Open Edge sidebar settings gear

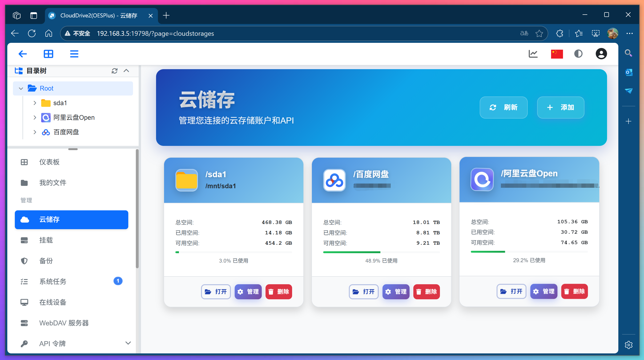coord(629,345)
